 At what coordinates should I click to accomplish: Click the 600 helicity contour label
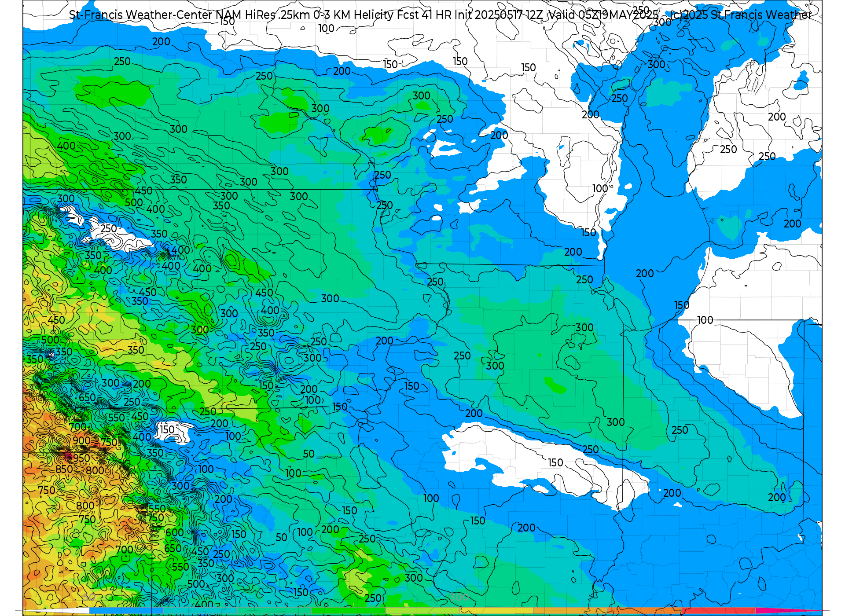(x=174, y=532)
